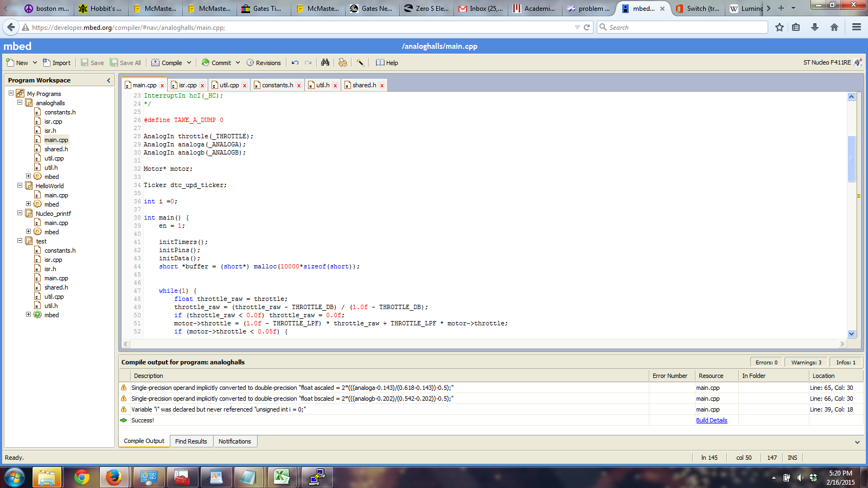
Task: Open shared.h in analoghalls tree
Action: tap(56, 149)
